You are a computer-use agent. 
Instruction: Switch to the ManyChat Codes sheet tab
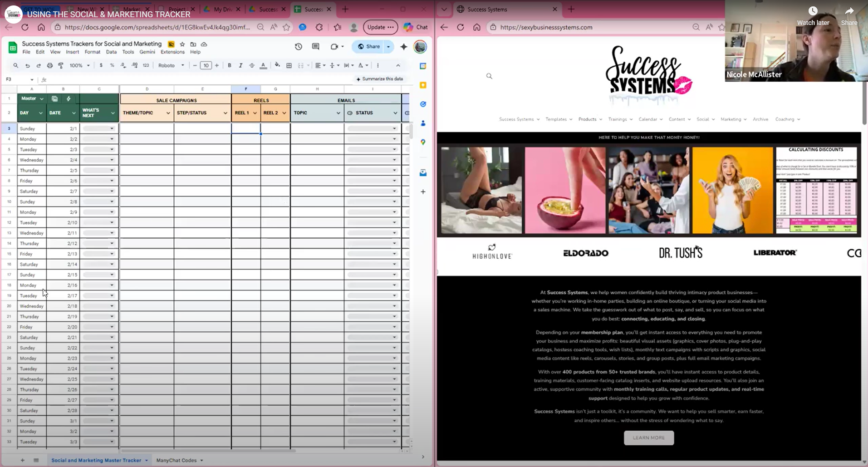click(177, 460)
